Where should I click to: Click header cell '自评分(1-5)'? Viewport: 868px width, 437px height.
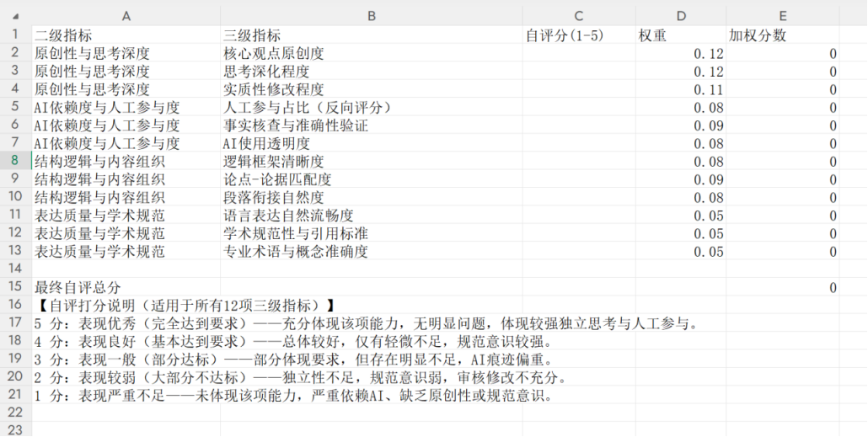[579, 35]
